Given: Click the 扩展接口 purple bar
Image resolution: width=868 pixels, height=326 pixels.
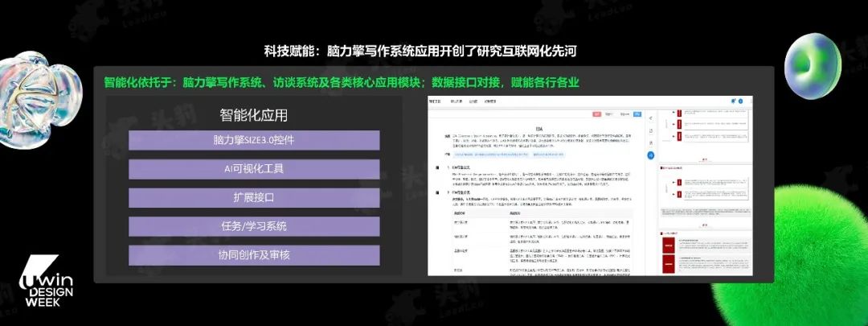Looking at the screenshot, I should [254, 198].
